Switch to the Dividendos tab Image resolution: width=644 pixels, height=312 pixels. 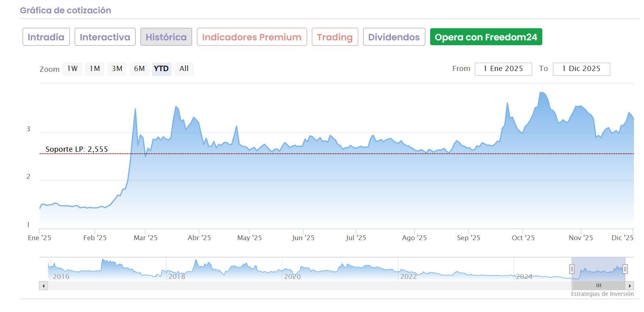[394, 37]
